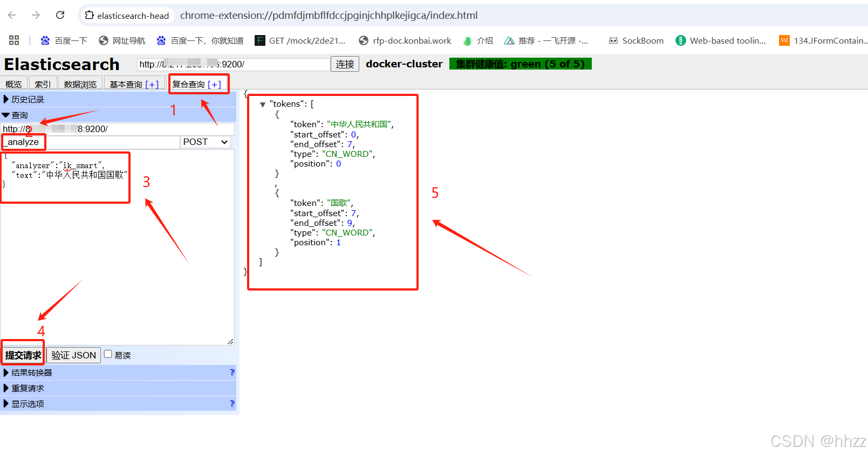Open the GET /mock/2de21 bookmark
This screenshot has height=456, width=868.
(300, 40)
